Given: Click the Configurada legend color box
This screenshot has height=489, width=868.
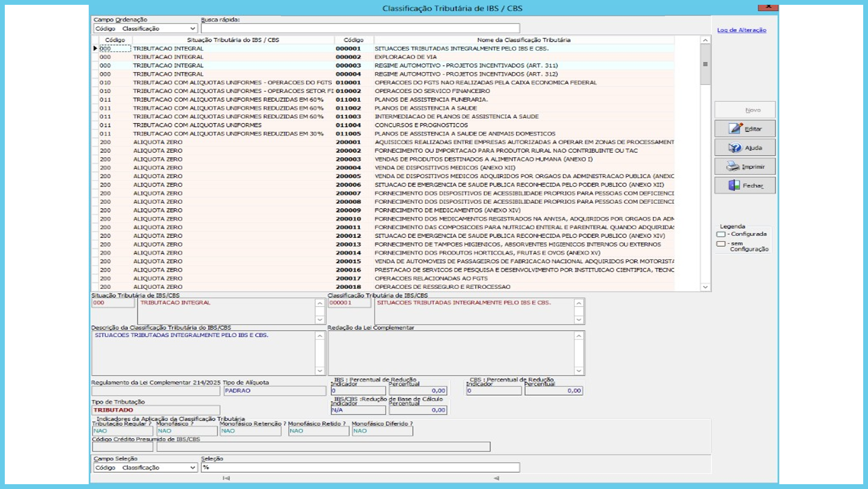Looking at the screenshot, I should tap(721, 234).
